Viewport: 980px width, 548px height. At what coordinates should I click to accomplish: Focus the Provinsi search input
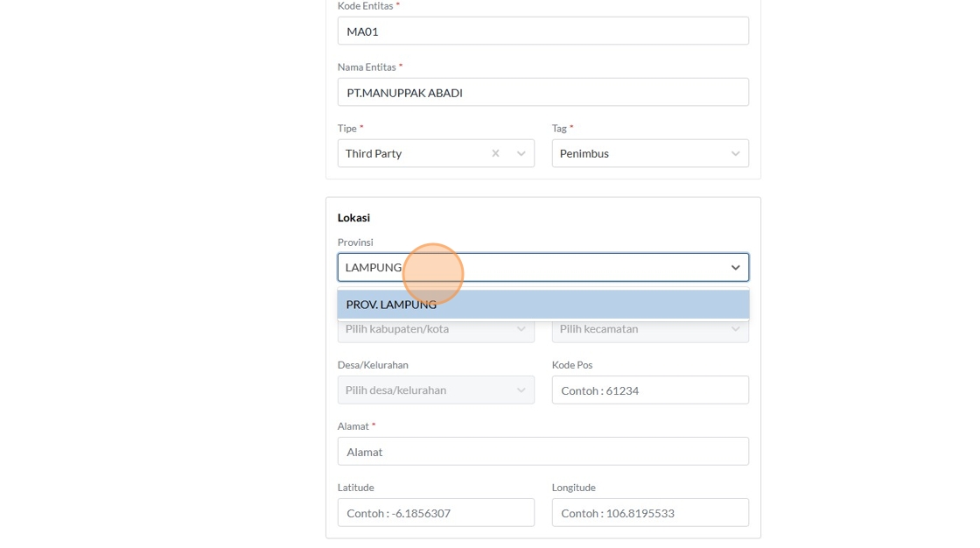point(525,267)
